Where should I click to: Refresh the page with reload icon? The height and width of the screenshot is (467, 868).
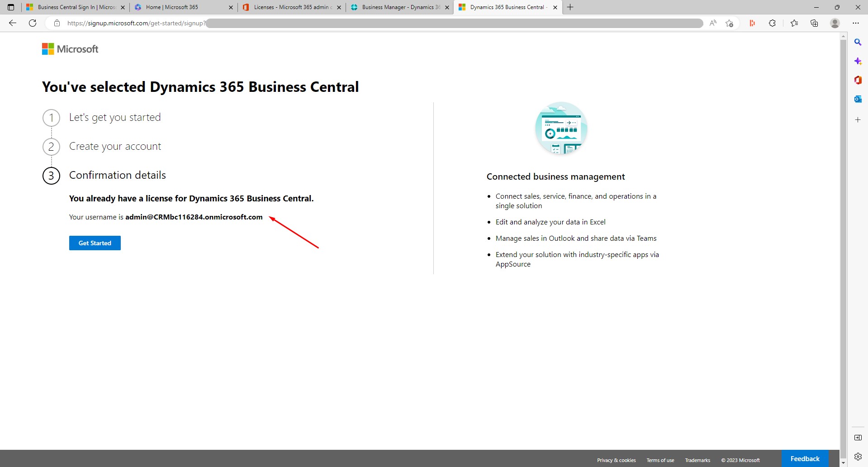(33, 23)
